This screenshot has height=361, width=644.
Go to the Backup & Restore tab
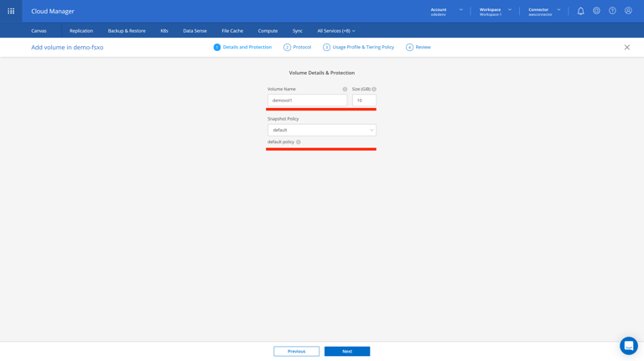point(127,31)
